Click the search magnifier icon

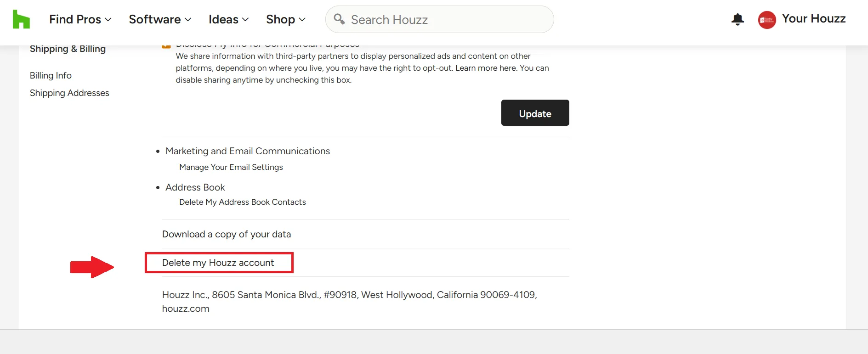click(339, 19)
